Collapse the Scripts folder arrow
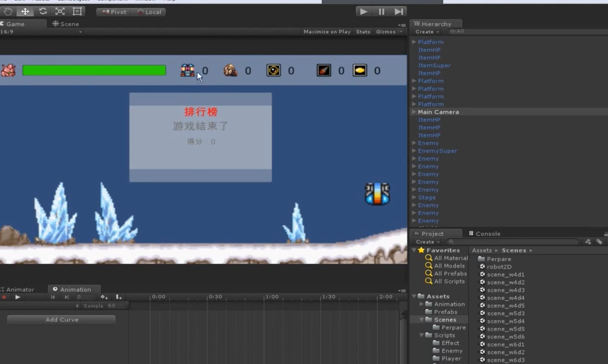The image size is (608, 364). pos(422,335)
